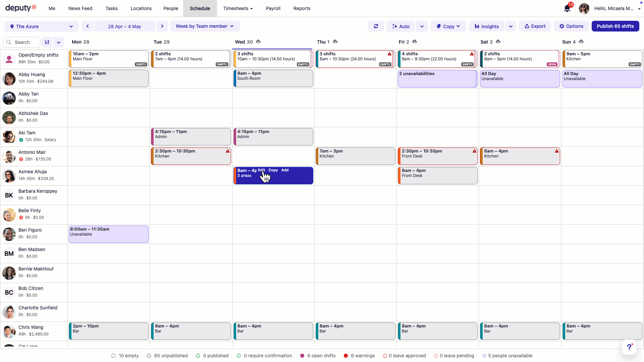Click Aki Tam's green check icon
Image resolution: width=644 pixels, height=362 pixels.
pos(21,140)
